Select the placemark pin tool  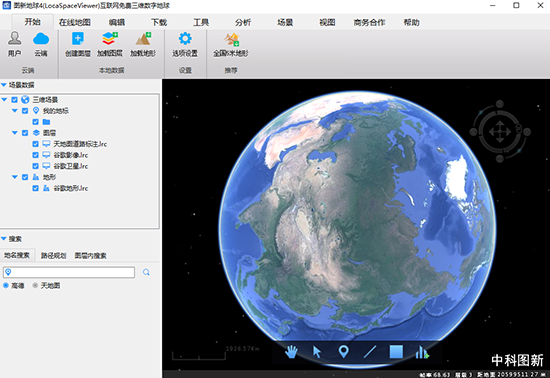point(343,351)
